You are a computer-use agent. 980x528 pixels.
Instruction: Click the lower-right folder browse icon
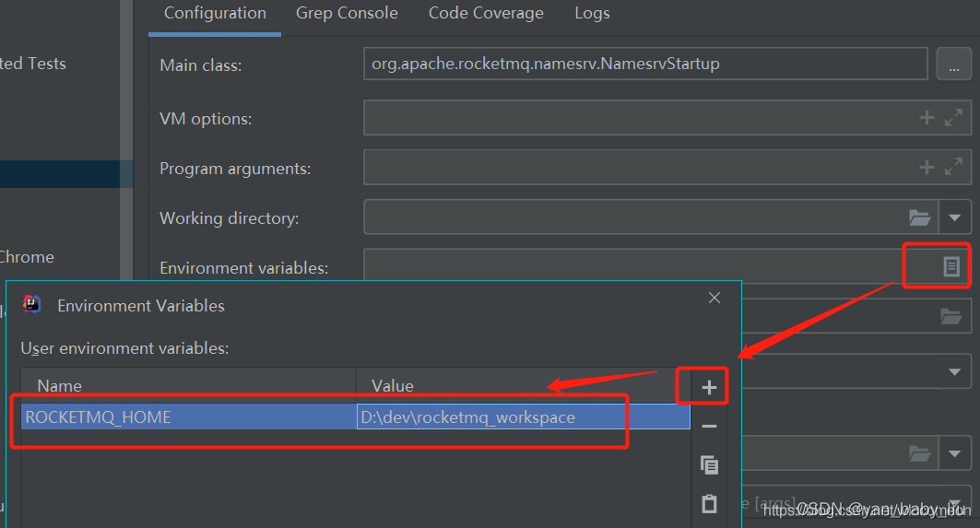[919, 453]
